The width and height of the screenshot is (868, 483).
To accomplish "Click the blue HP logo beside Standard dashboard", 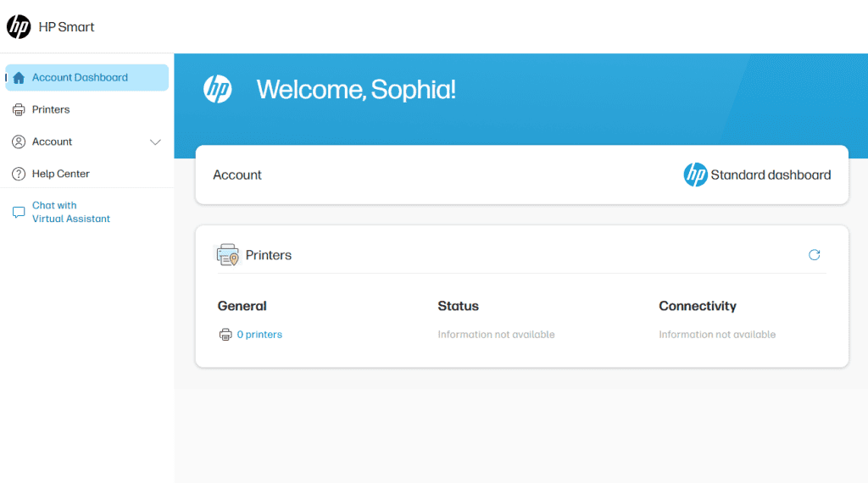I will click(x=695, y=175).
